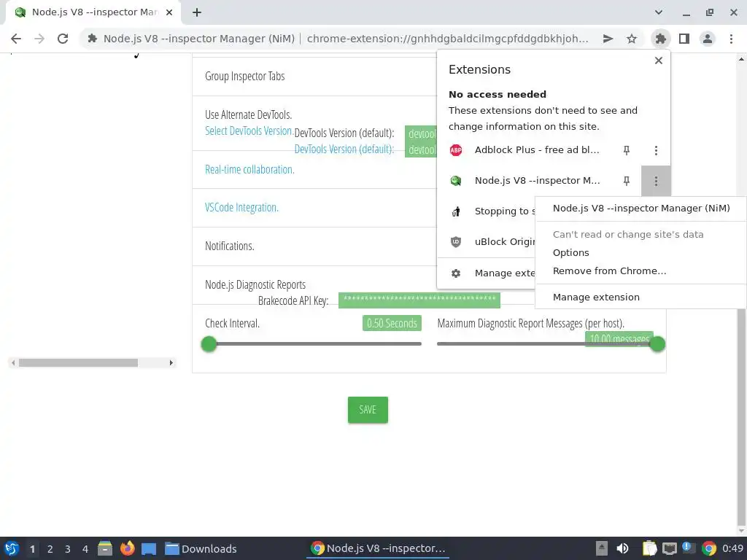Open Real-time collaboration link
The height and width of the screenshot is (560, 747).
click(x=249, y=169)
